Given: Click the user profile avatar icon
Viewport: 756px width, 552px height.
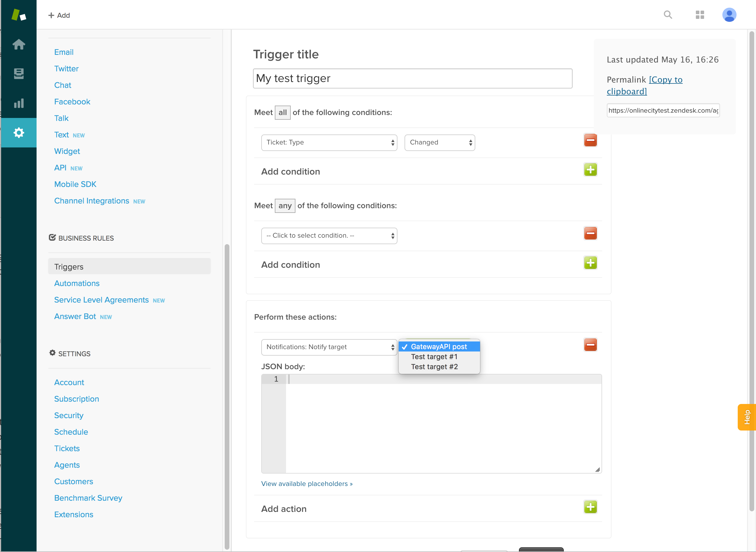Looking at the screenshot, I should tap(729, 14).
